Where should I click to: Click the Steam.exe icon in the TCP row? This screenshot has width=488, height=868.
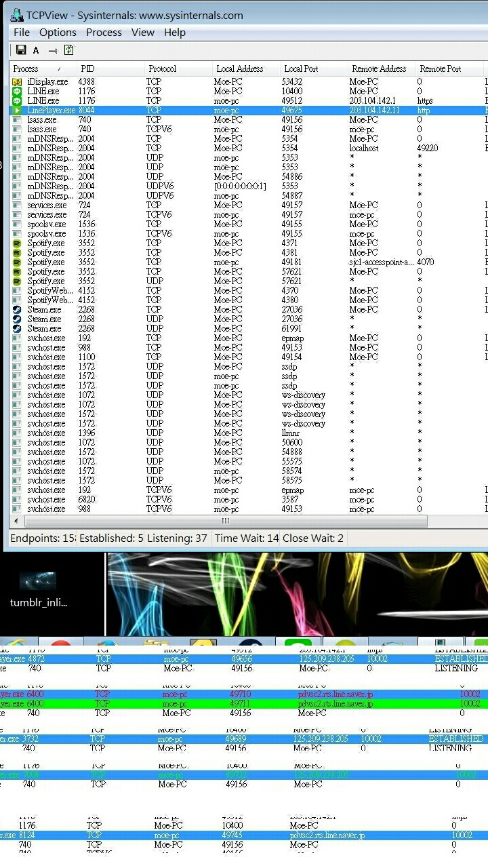coord(17,309)
